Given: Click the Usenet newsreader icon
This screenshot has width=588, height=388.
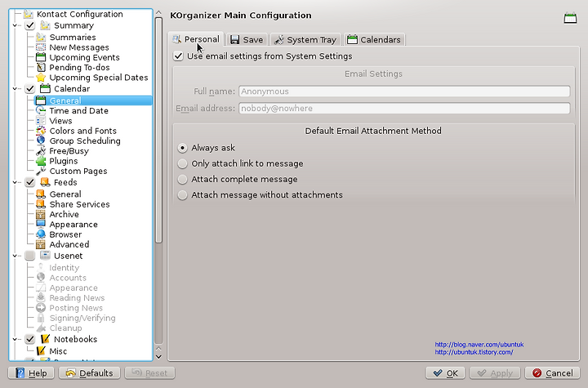Looking at the screenshot, I should click(45, 256).
